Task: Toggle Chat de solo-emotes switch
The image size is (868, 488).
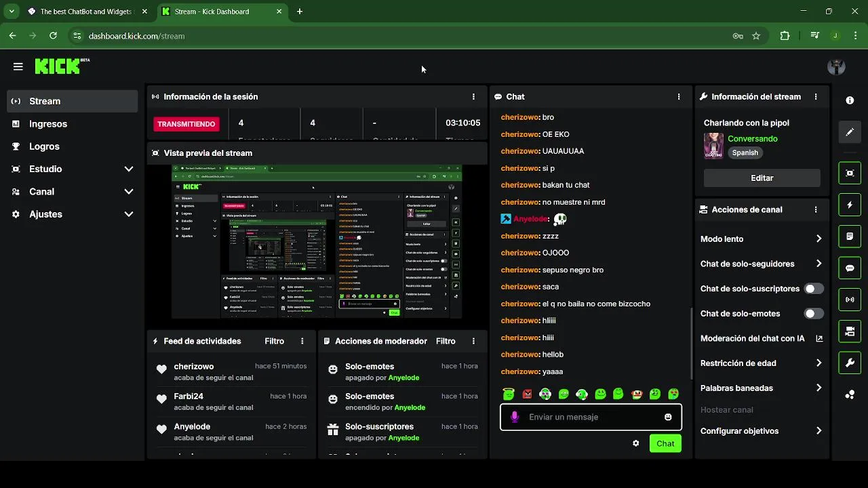Action: pyautogui.click(x=814, y=314)
